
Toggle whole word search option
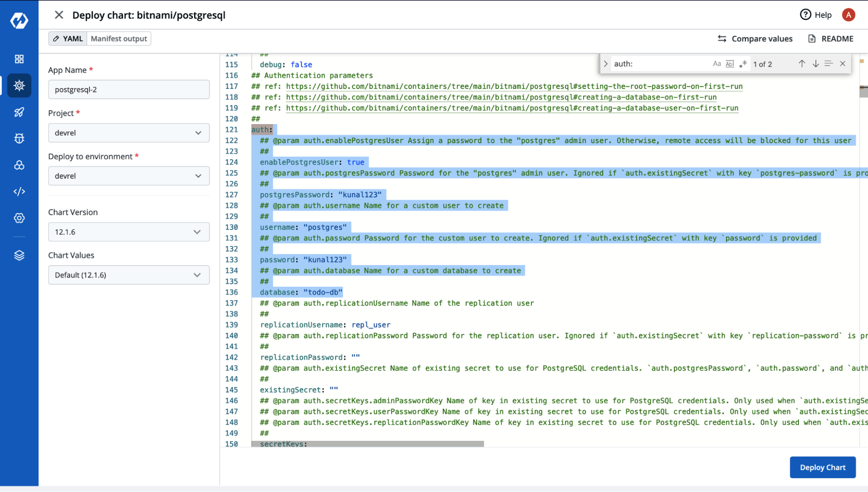pos(729,64)
